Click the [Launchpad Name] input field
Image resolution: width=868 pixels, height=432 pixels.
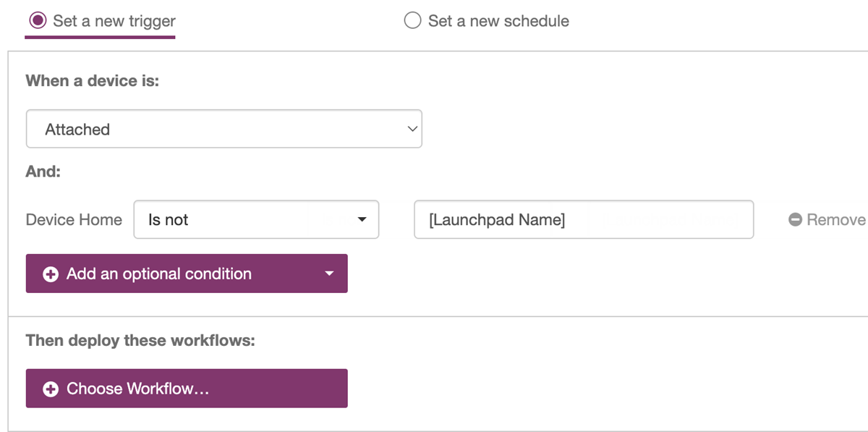pyautogui.click(x=584, y=219)
